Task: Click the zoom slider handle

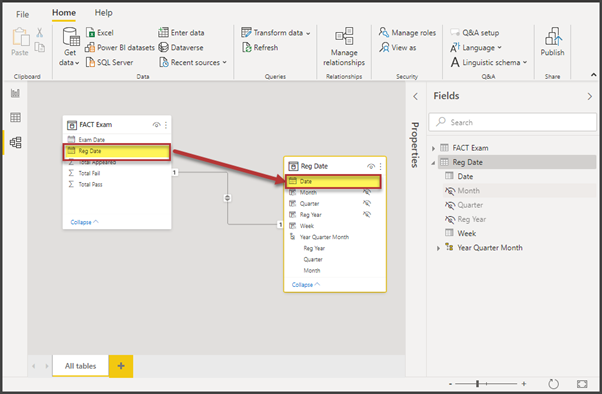Action: click(477, 384)
